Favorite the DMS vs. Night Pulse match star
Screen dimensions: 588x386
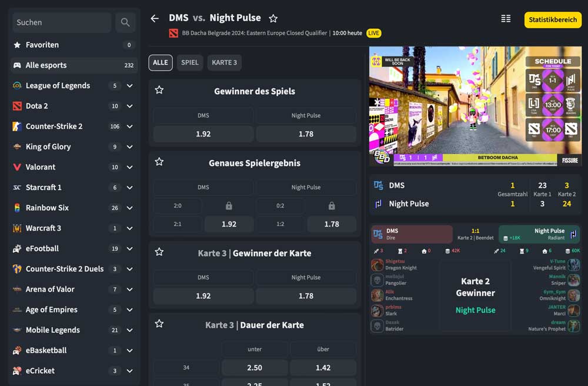tap(273, 18)
